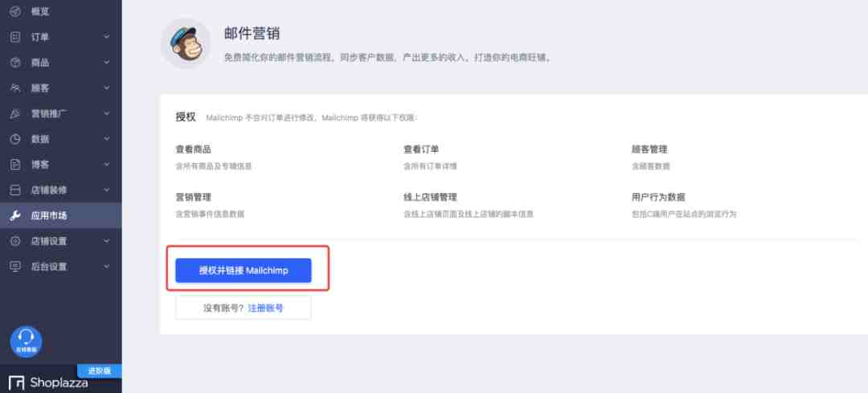The width and height of the screenshot is (868, 393).
Task: Expand the 顾客 menu chevron
Action: [x=106, y=88]
